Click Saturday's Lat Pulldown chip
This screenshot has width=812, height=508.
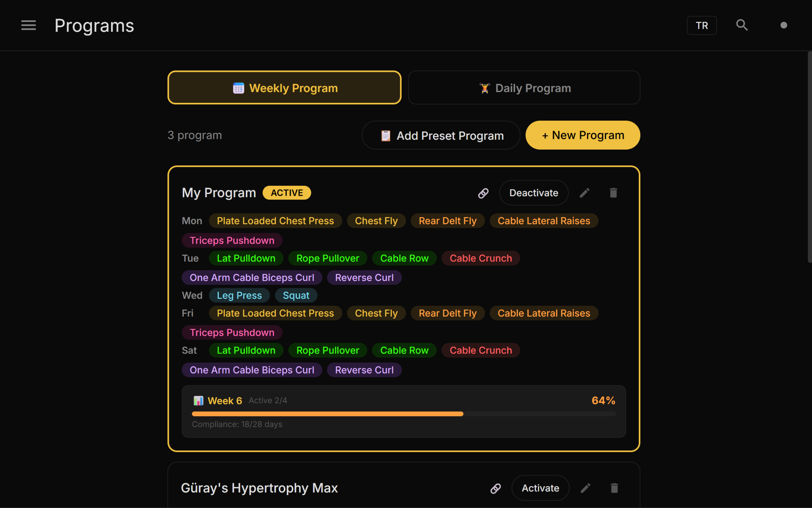pos(246,350)
